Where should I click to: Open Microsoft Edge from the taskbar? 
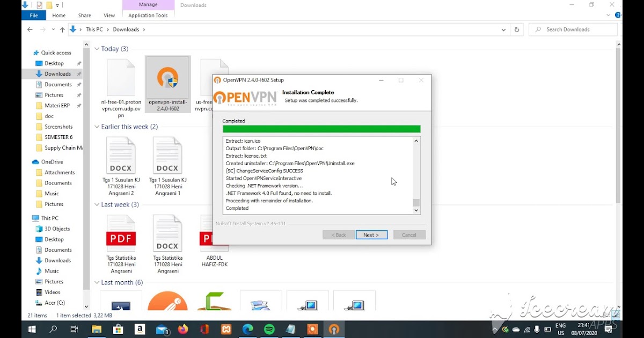pos(247,329)
